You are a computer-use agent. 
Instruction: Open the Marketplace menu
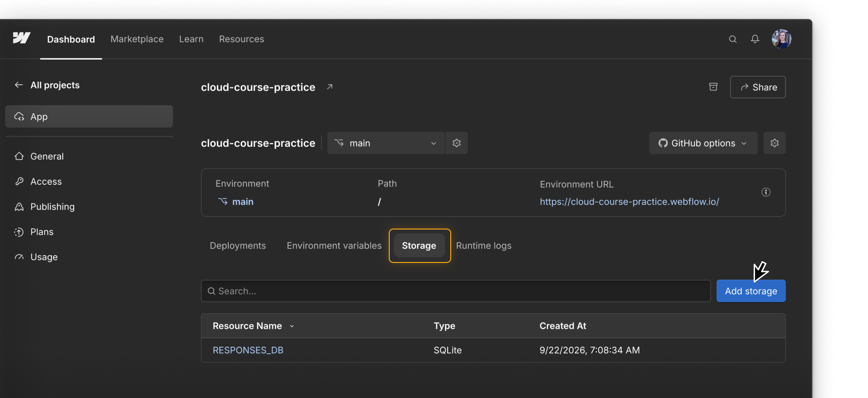coord(137,39)
